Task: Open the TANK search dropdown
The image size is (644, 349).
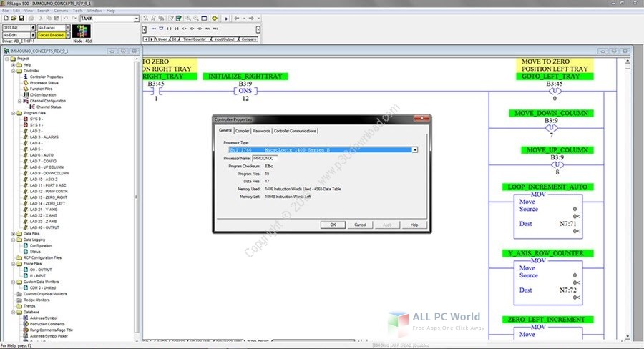Action: (137, 19)
